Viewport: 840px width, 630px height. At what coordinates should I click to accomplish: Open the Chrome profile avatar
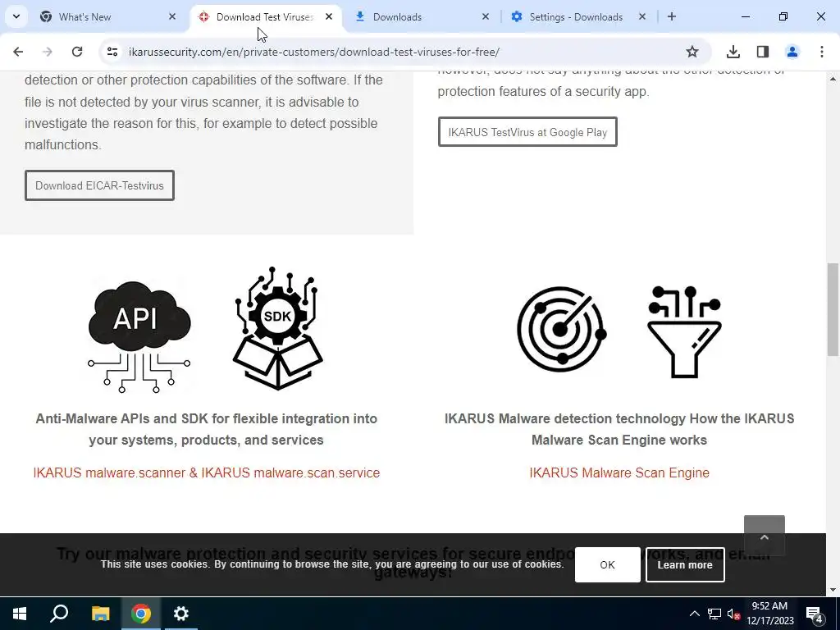coord(792,52)
